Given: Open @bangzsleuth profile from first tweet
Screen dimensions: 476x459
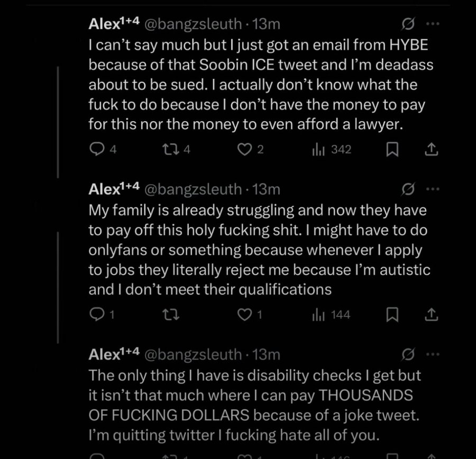Looking at the screenshot, I should [194, 24].
